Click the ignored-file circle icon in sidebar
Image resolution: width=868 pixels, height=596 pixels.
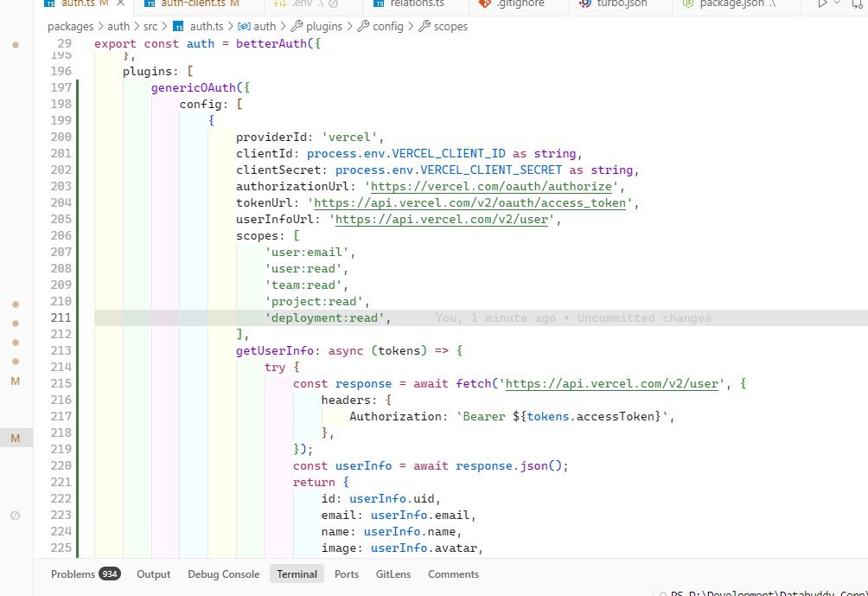[15, 515]
